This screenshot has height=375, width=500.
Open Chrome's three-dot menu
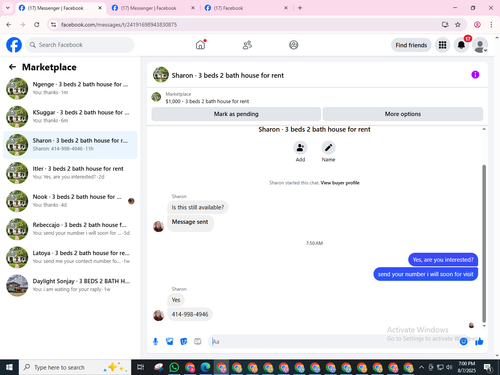491,25
